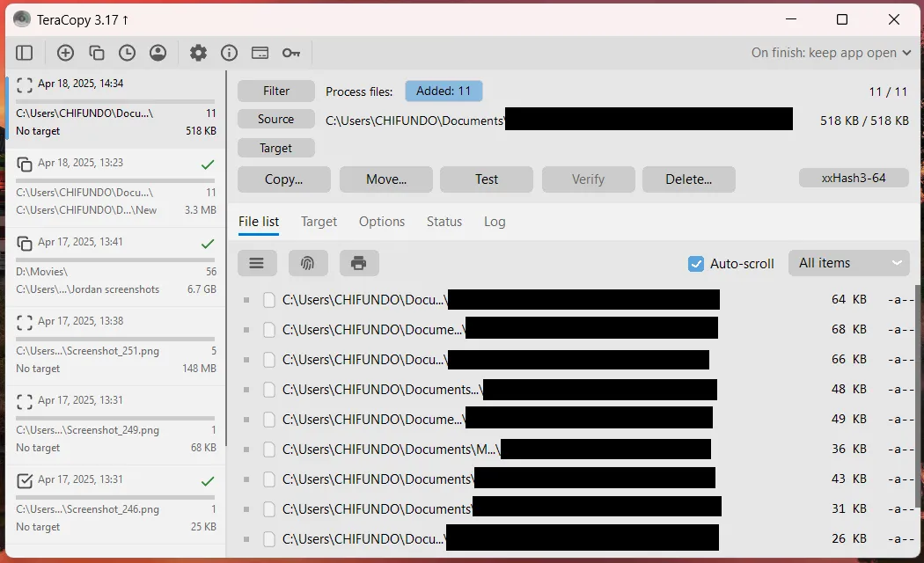Click the green checkmark for Apr 18, 13:23

(x=208, y=165)
